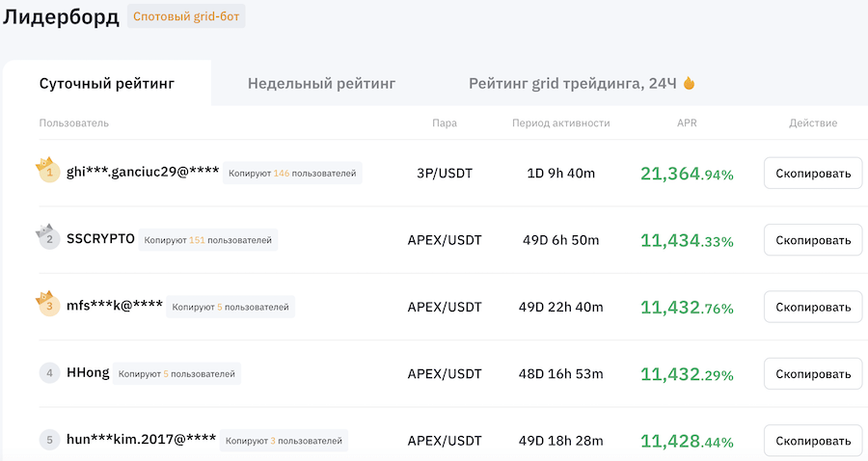The width and height of the screenshot is (868, 461).
Task: Click the 48D 16h 53m activity period
Action: click(x=560, y=374)
